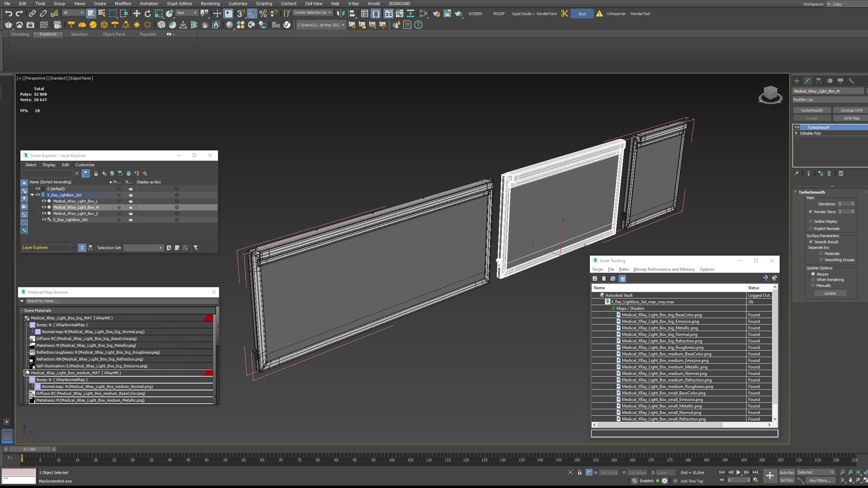Open the Selection Set dropdown in Scene Explorer
Image resolution: width=868 pixels, height=488 pixels.
point(143,248)
